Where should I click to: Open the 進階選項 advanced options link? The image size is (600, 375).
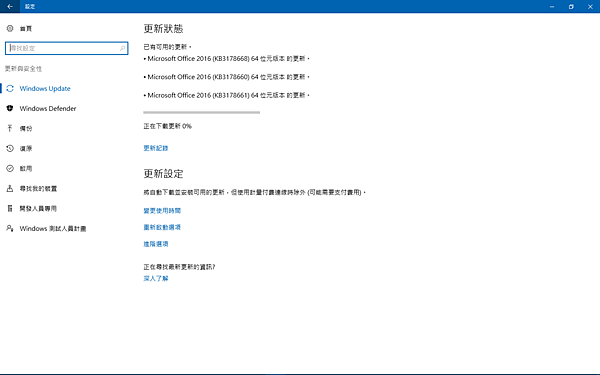coord(156,244)
